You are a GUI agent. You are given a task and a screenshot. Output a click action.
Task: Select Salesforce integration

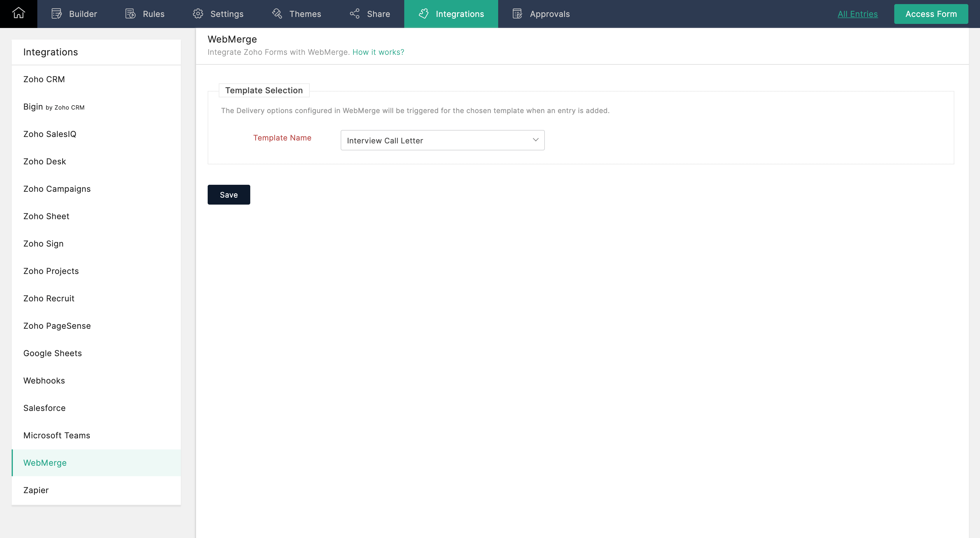pos(96,408)
